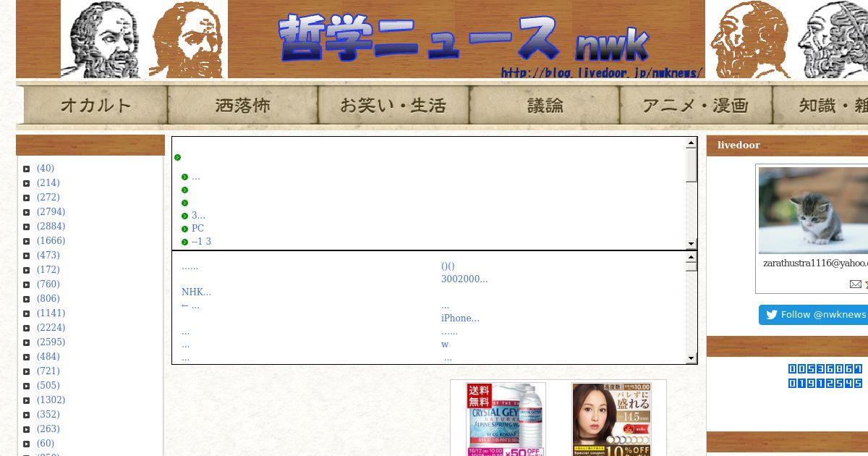
Task: Click the arrow bullet beside (721)
Action: [27, 372]
